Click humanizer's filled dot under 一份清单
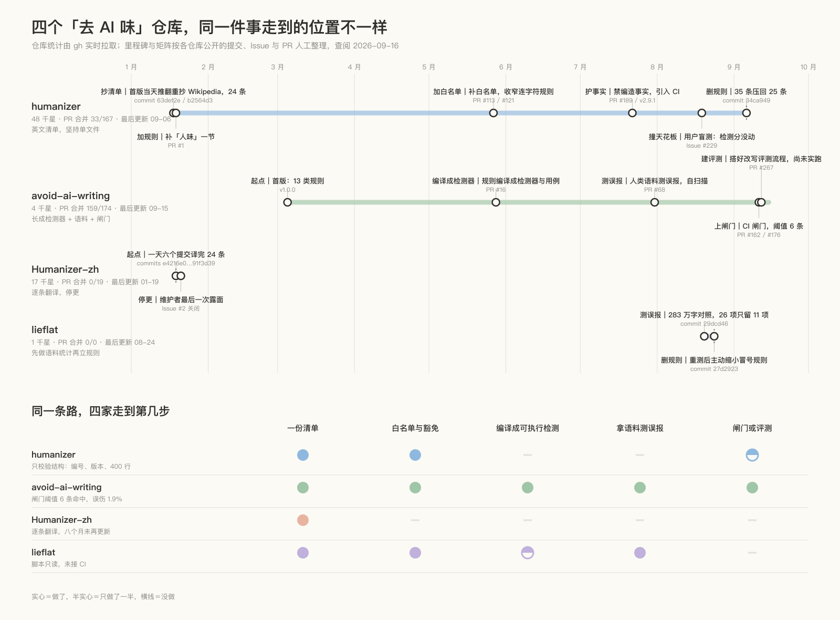 click(x=303, y=455)
